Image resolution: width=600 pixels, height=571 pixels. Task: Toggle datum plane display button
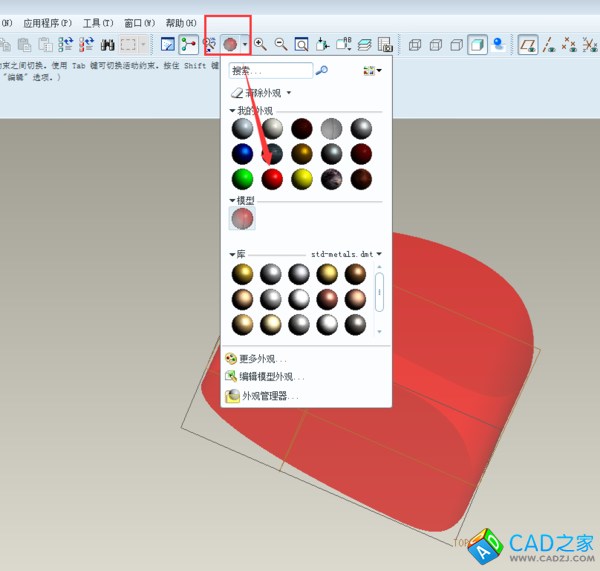pos(528,44)
